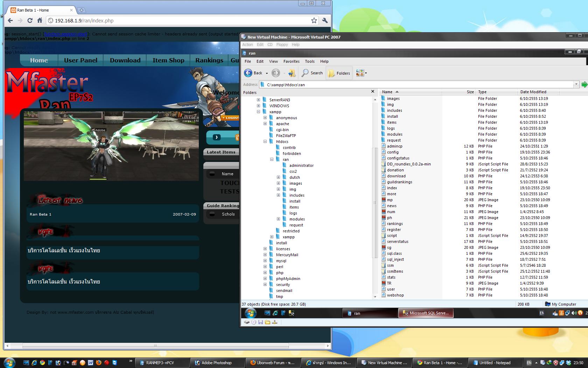This screenshot has height=368, width=588.
Task: Click the shared folder icon in Virtual PC status bar
Action: pyautogui.click(x=267, y=322)
